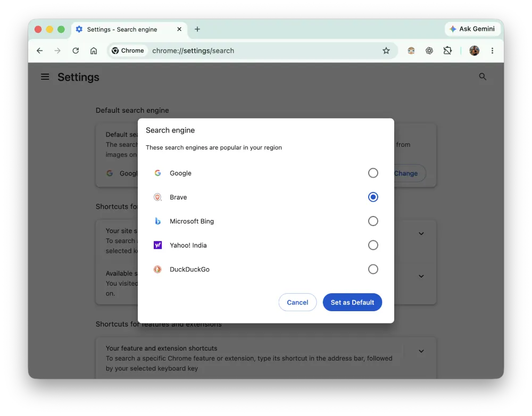Open a new tab with the plus icon

[197, 29]
